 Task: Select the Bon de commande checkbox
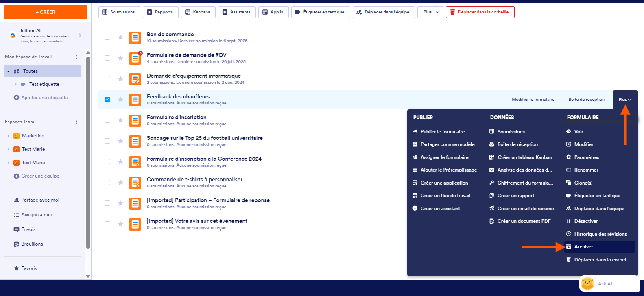pyautogui.click(x=107, y=37)
